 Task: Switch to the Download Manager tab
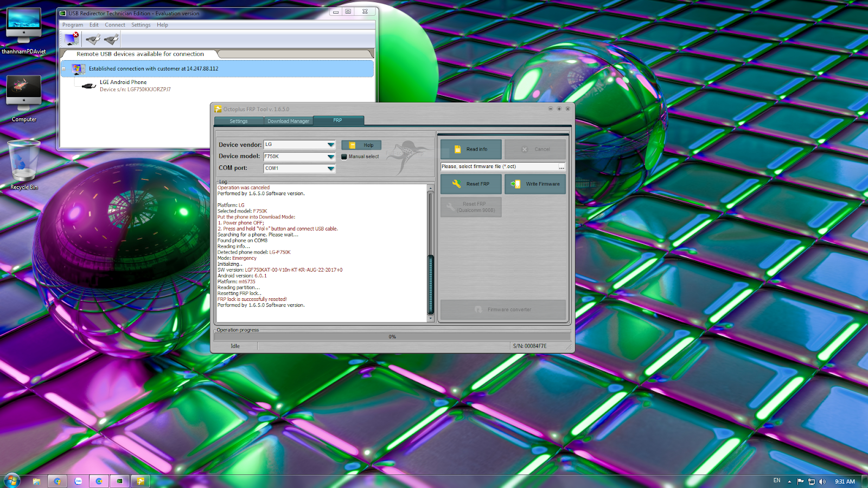(x=288, y=121)
